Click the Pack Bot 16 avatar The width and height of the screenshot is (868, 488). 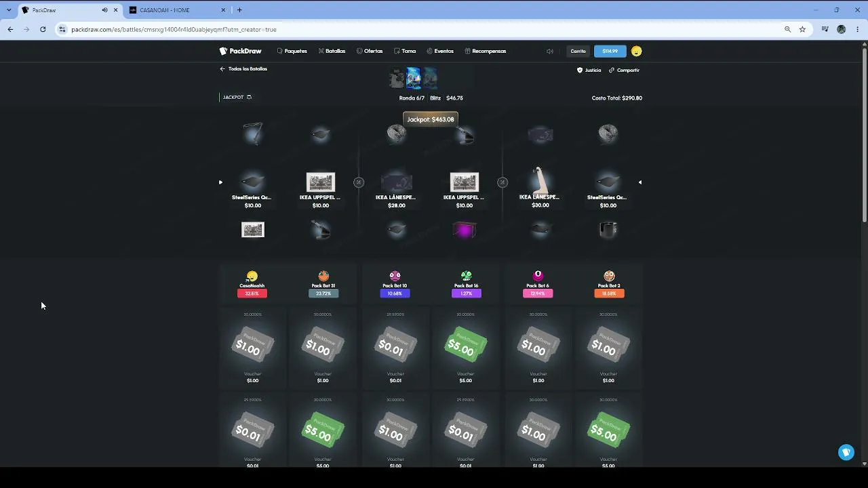click(x=466, y=276)
